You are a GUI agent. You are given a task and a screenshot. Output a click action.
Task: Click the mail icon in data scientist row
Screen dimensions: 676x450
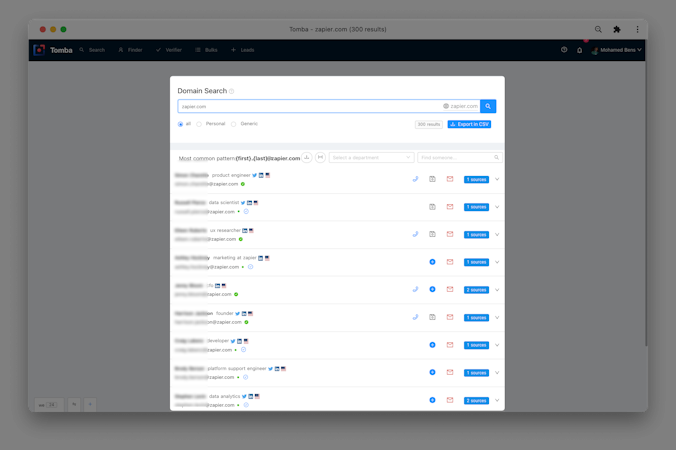tap(450, 207)
